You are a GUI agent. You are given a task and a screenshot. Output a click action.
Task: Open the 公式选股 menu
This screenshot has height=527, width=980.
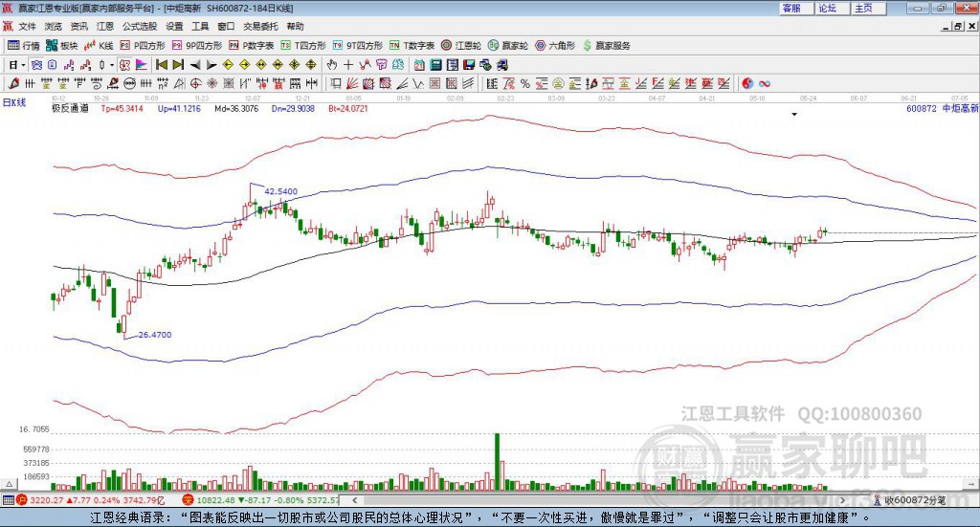click(x=140, y=26)
